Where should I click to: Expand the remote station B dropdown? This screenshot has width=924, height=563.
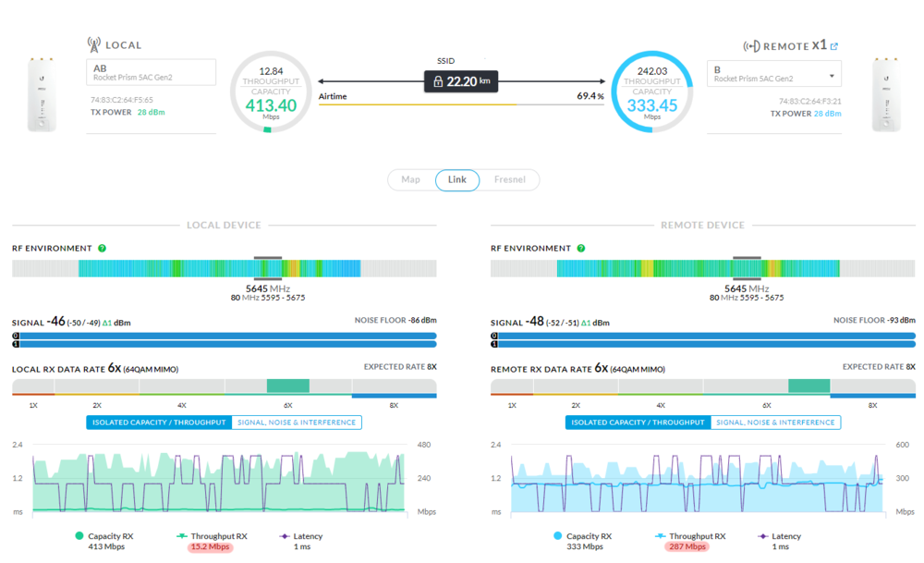(x=832, y=75)
